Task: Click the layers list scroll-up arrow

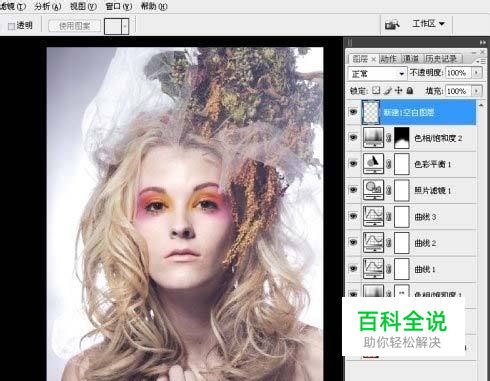Action: coord(481,105)
